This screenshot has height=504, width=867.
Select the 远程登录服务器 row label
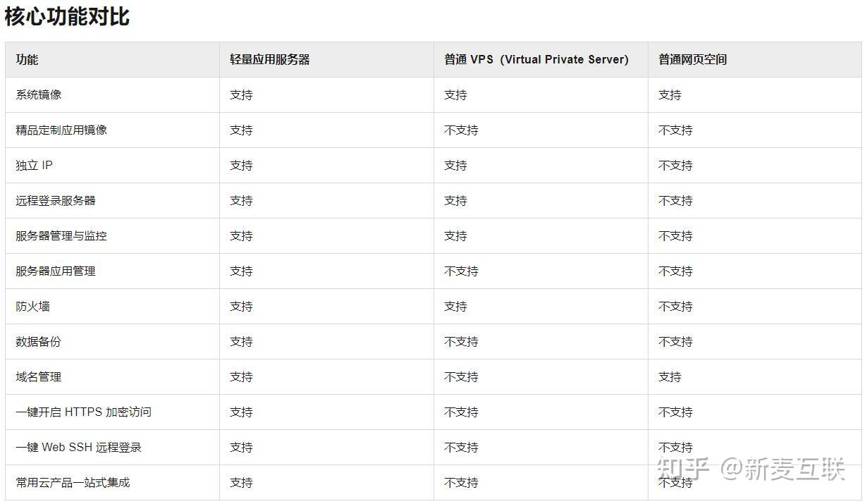[56, 201]
